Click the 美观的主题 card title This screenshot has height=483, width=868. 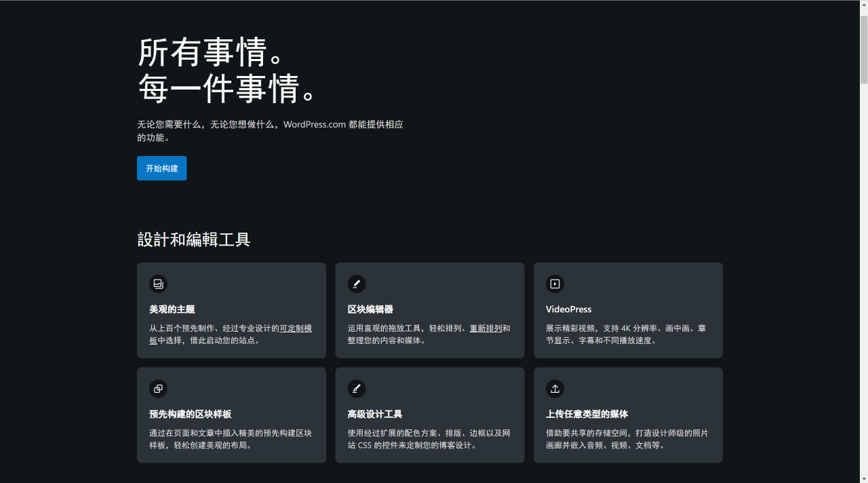[172, 309]
